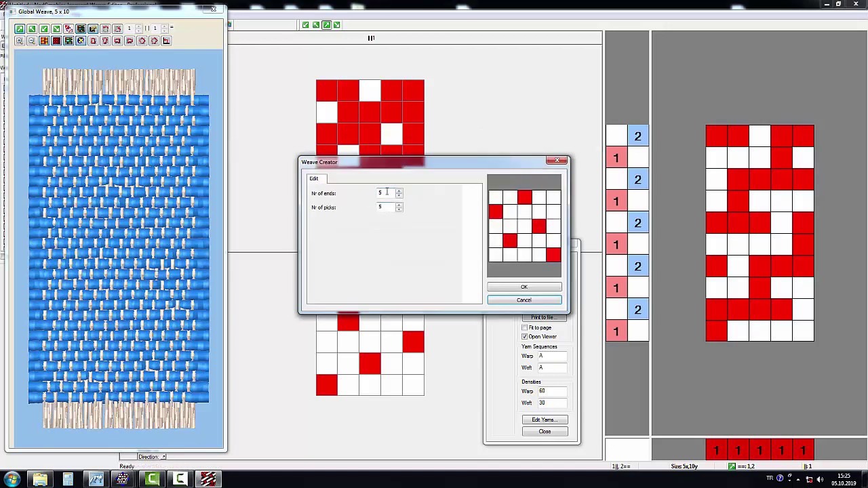Click the first green check icon above canvas
This screenshot has height=488, width=868.
point(306,25)
